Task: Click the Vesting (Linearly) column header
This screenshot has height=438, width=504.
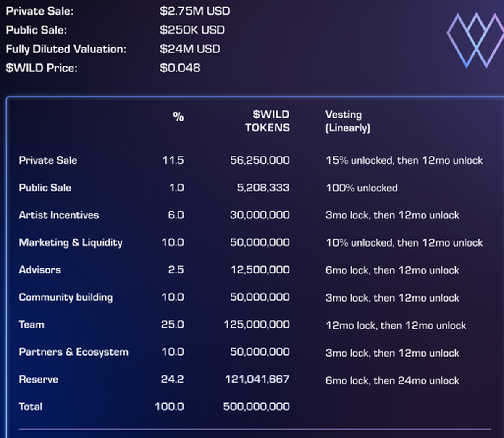Action: [x=347, y=121]
